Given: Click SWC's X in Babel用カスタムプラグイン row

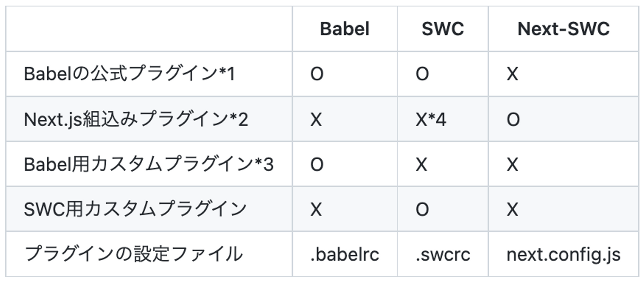Looking at the screenshot, I should pos(421,165).
